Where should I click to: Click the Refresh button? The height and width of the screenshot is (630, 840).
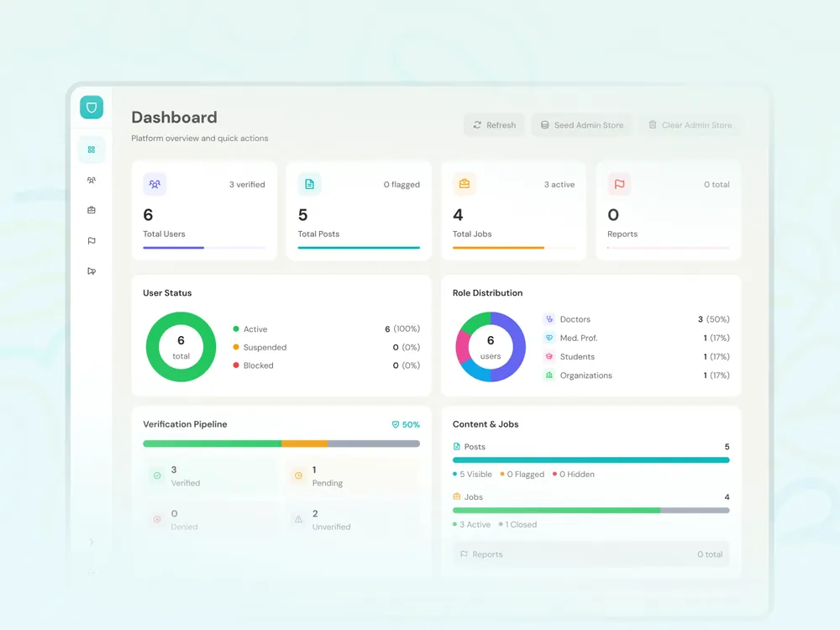click(495, 125)
